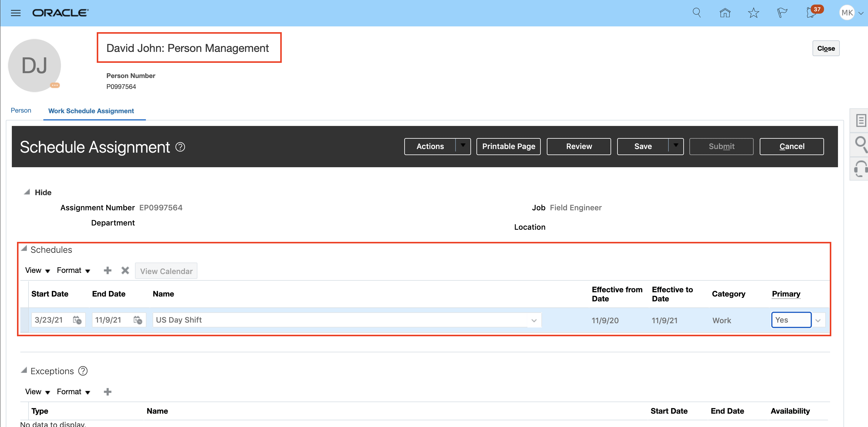The height and width of the screenshot is (427, 868).
Task: Collapse the Schedules section
Action: point(24,249)
